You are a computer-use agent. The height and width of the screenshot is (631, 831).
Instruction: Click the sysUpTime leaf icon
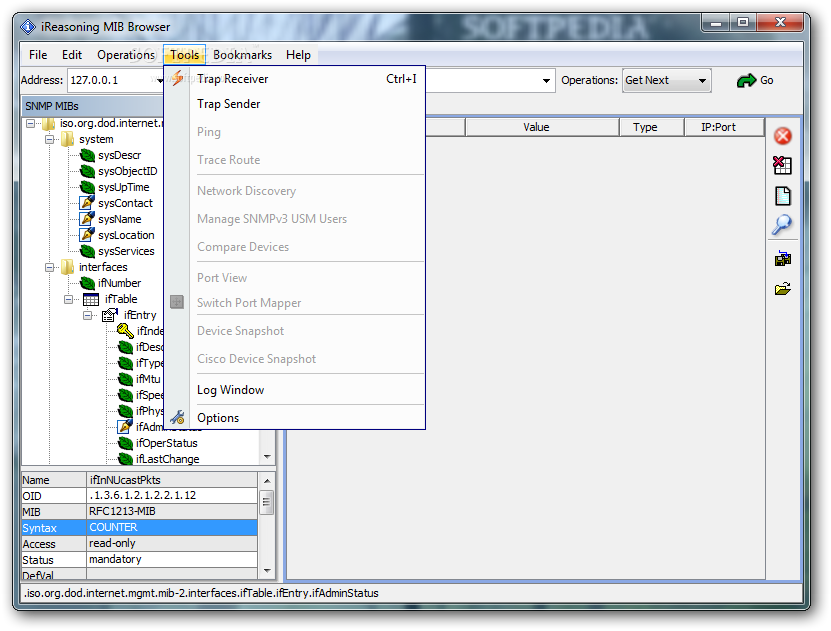pos(87,187)
